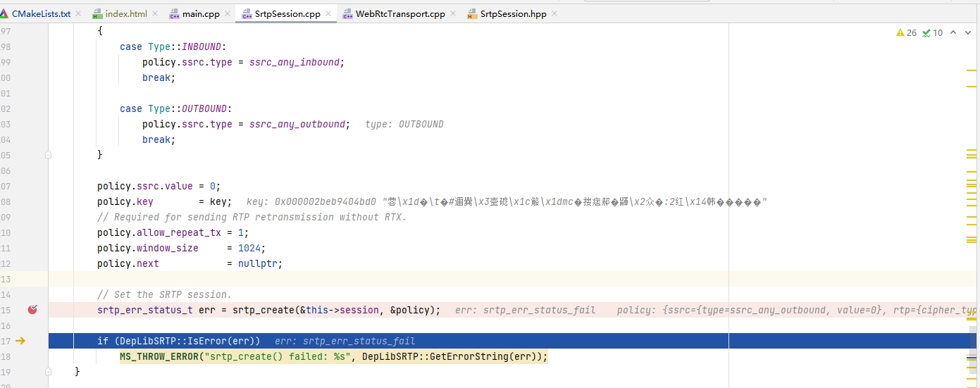The image size is (980, 388).
Task: Click the C++ file icon on main.cpp tab
Action: tap(175, 13)
